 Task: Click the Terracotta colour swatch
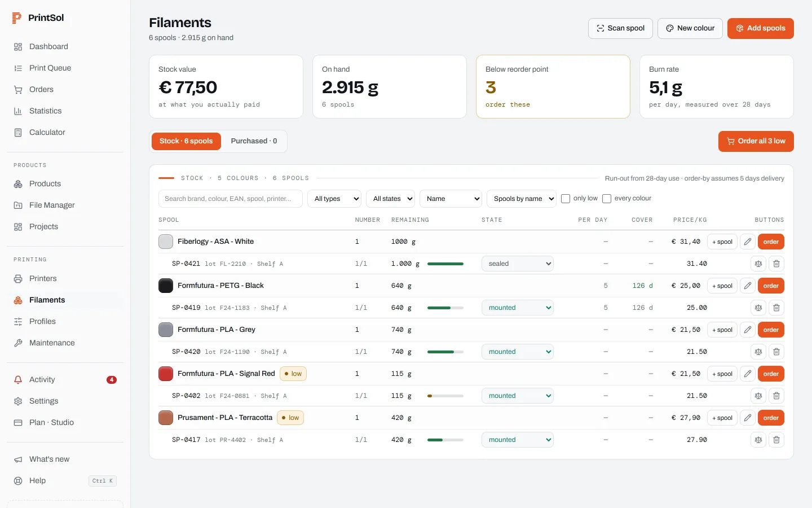point(166,418)
